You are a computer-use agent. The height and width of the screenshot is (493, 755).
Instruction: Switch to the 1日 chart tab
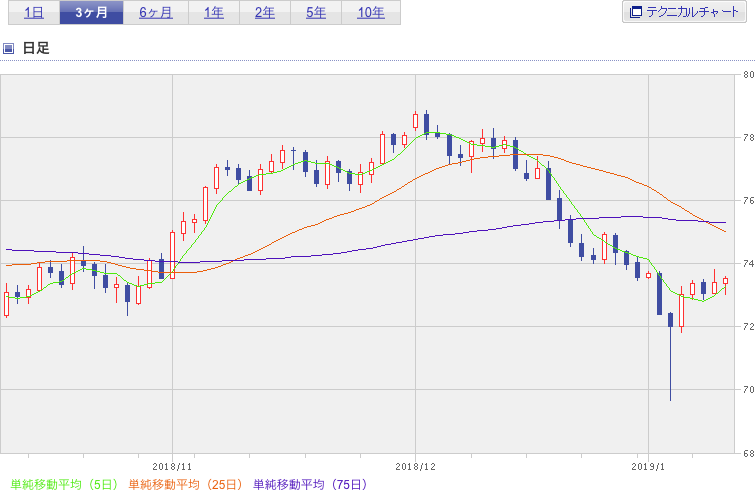34,13
